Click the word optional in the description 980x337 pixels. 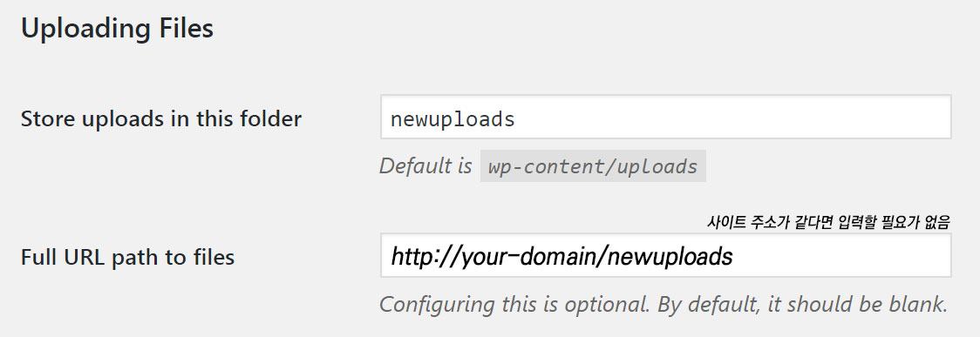click(602, 305)
